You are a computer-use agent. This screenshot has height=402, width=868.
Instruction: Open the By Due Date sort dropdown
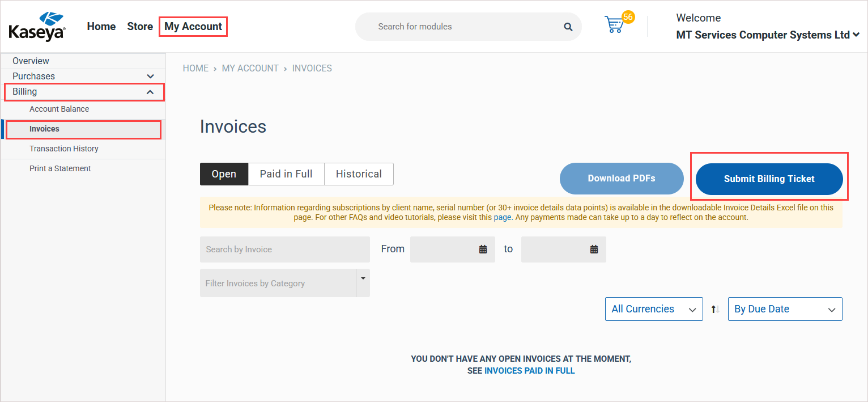[785, 309]
